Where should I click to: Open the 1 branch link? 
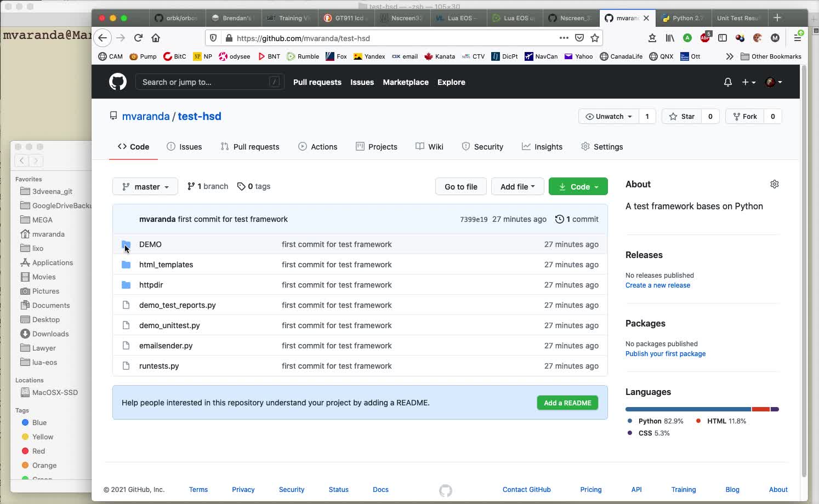click(x=207, y=186)
